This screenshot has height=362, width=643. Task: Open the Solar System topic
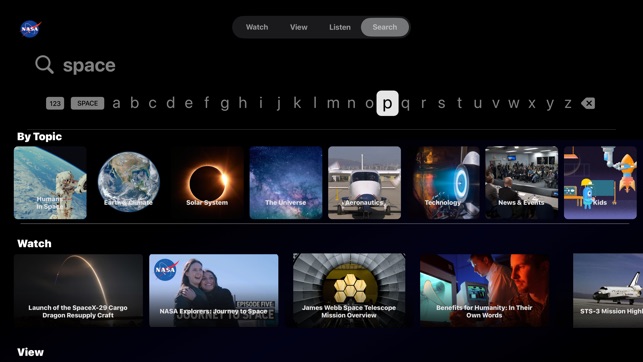tap(207, 183)
